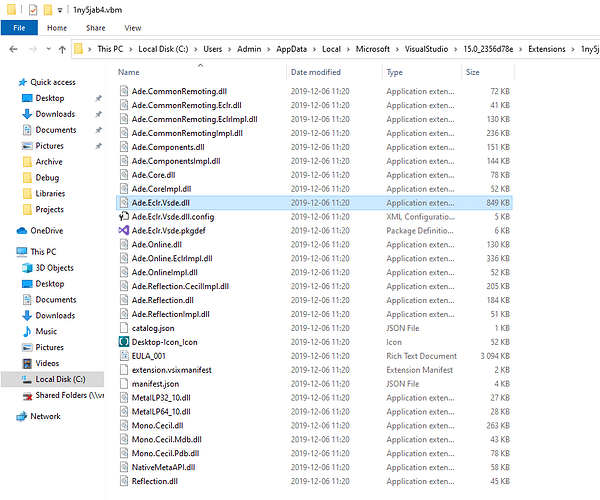Image resolution: width=600 pixels, height=500 pixels.
Task: Click the EULA_001 document icon
Action: [124, 356]
